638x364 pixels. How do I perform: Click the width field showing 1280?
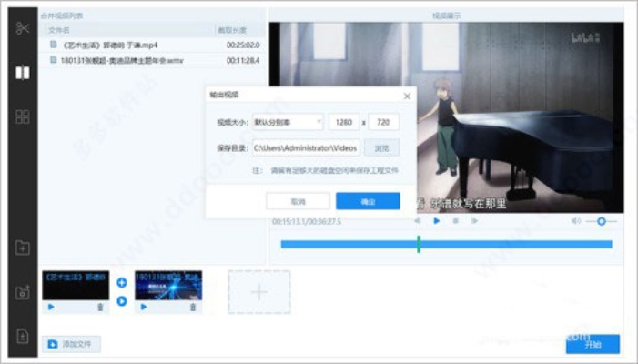pos(344,122)
